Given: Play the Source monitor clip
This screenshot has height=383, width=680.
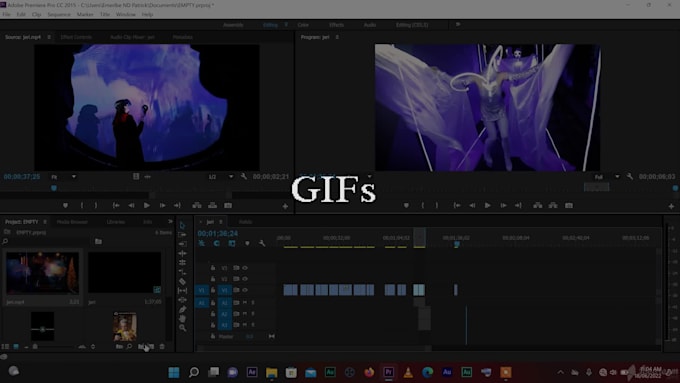Looking at the screenshot, I should coord(147,206).
